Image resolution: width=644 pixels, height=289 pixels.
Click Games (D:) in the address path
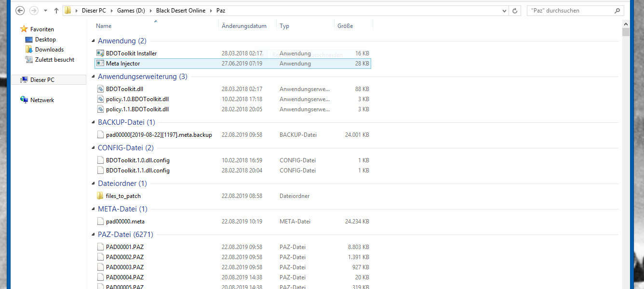132,11
